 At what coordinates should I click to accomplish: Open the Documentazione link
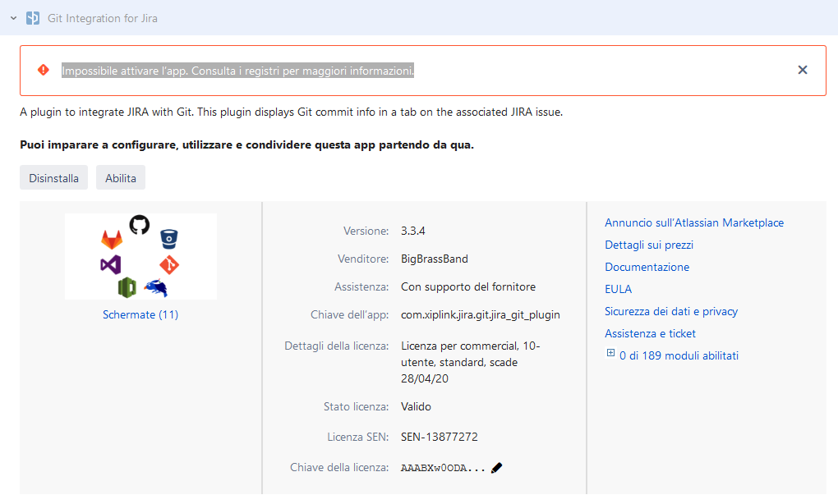click(x=647, y=267)
